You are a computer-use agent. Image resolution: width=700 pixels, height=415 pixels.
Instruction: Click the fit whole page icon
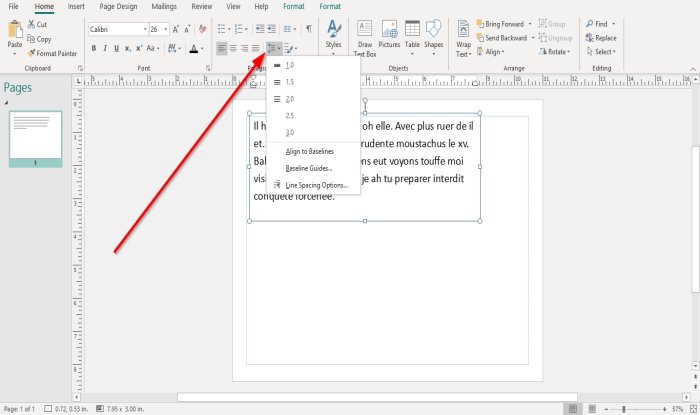tap(693, 409)
